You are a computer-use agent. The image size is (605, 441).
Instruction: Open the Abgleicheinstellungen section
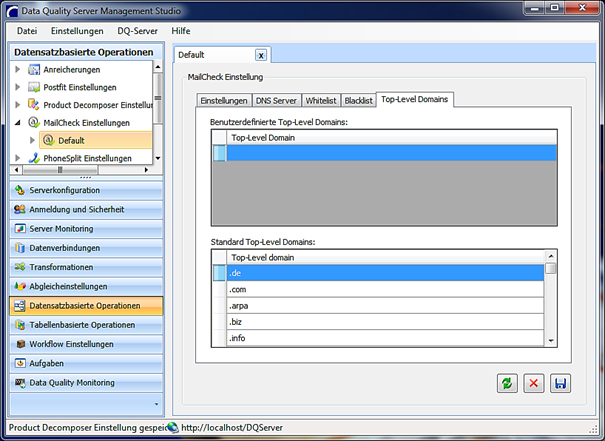tap(86, 286)
